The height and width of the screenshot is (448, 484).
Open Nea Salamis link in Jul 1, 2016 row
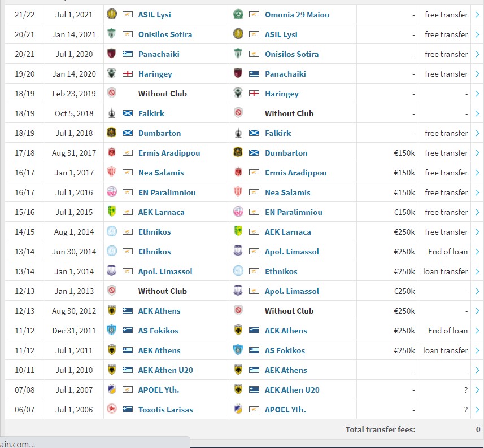click(287, 192)
